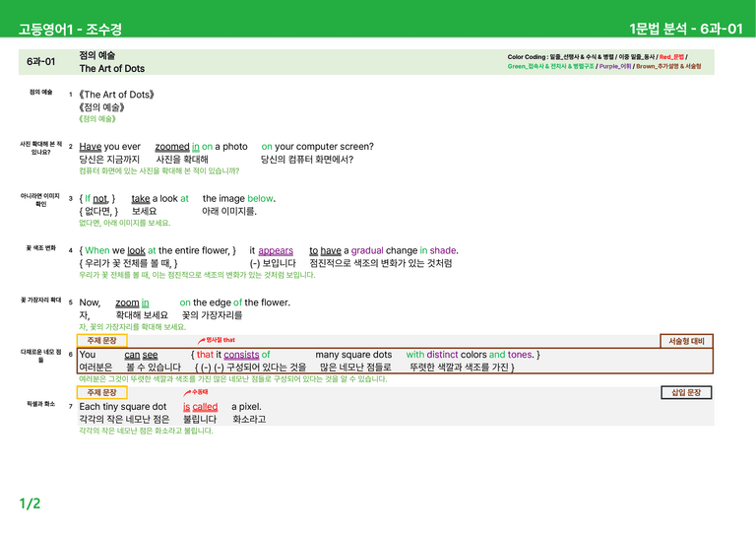Click the orange 주제 문장 label above sentence 6

coord(101,341)
